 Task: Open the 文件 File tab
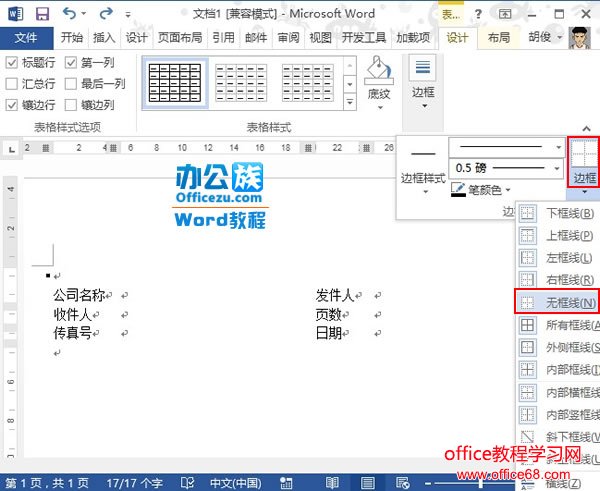[26, 38]
